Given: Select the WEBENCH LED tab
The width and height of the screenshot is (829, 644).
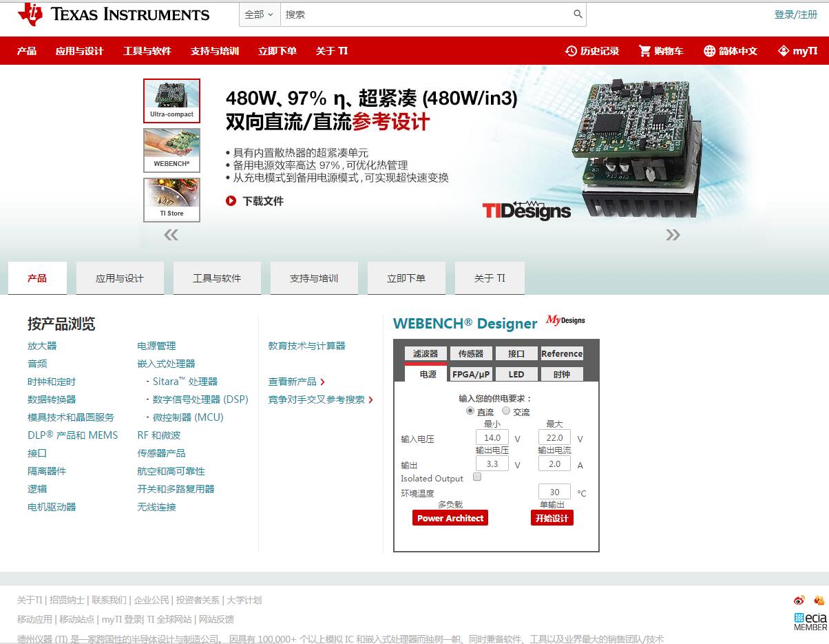Looking at the screenshot, I should pyautogui.click(x=516, y=374).
